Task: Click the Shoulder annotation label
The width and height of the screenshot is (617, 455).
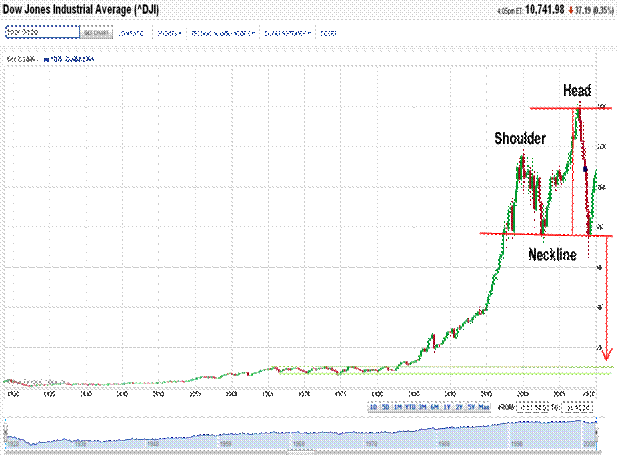Action: pos(520,138)
